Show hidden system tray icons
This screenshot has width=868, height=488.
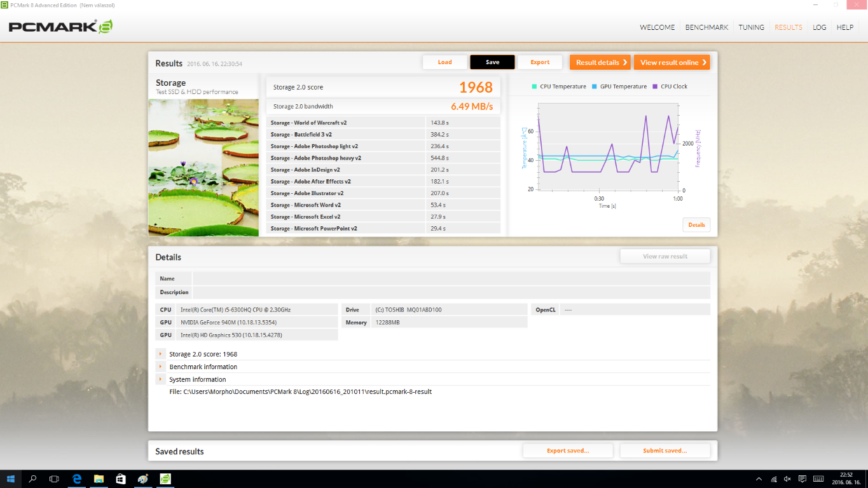tap(759, 478)
